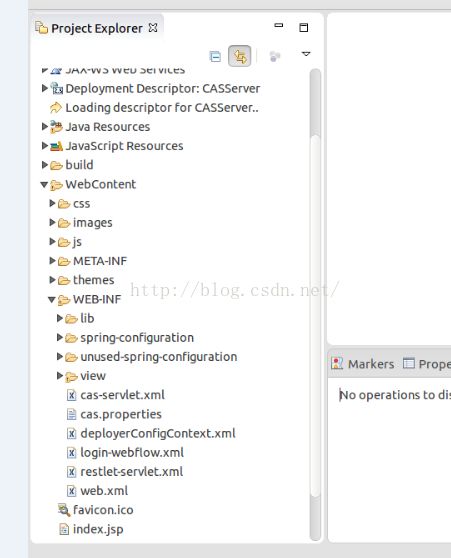
Task: Select cas.properties file
Action: [x=121, y=414]
